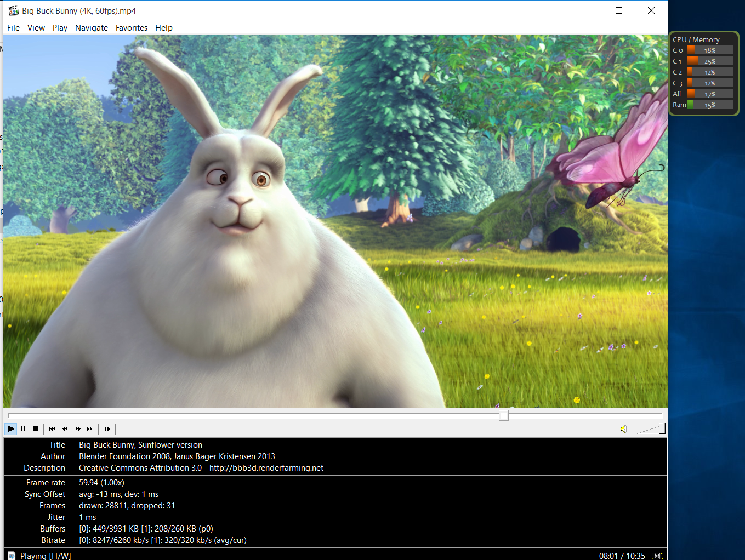Minimize the media player window
Image resolution: width=745 pixels, height=560 pixels.
tap(587, 10)
